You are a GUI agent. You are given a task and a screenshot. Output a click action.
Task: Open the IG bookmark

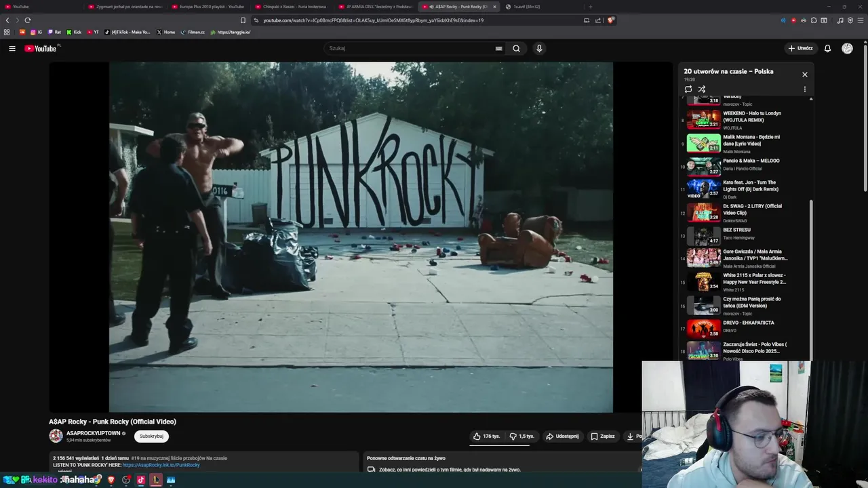click(x=36, y=32)
